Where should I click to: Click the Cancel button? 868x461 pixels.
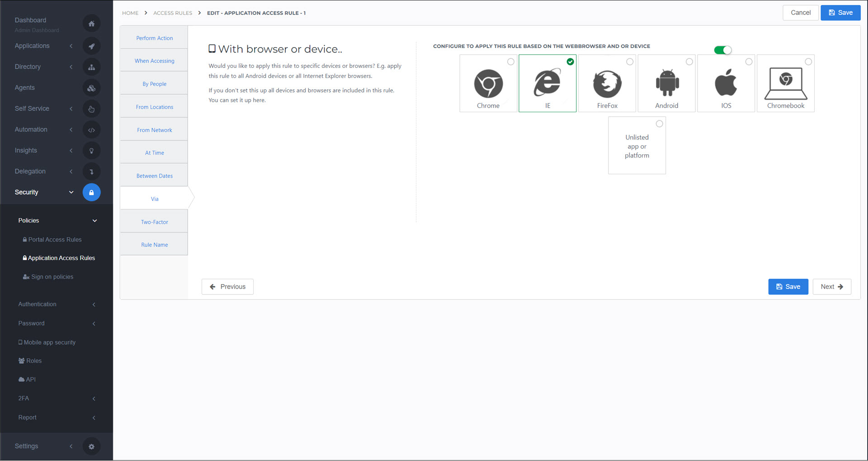800,13
